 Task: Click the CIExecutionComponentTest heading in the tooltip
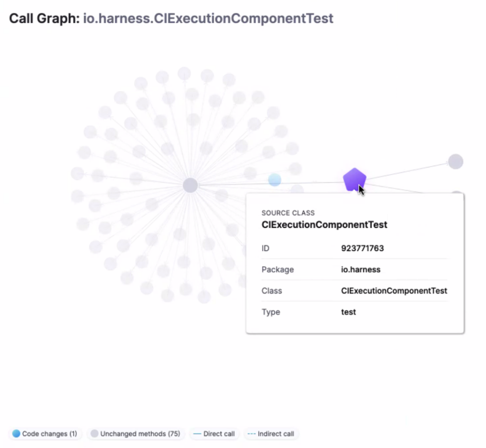tap(324, 224)
